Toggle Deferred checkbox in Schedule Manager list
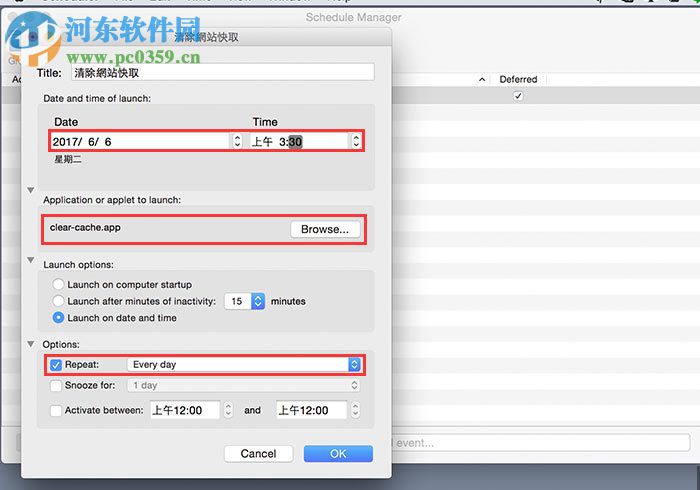 coord(518,96)
